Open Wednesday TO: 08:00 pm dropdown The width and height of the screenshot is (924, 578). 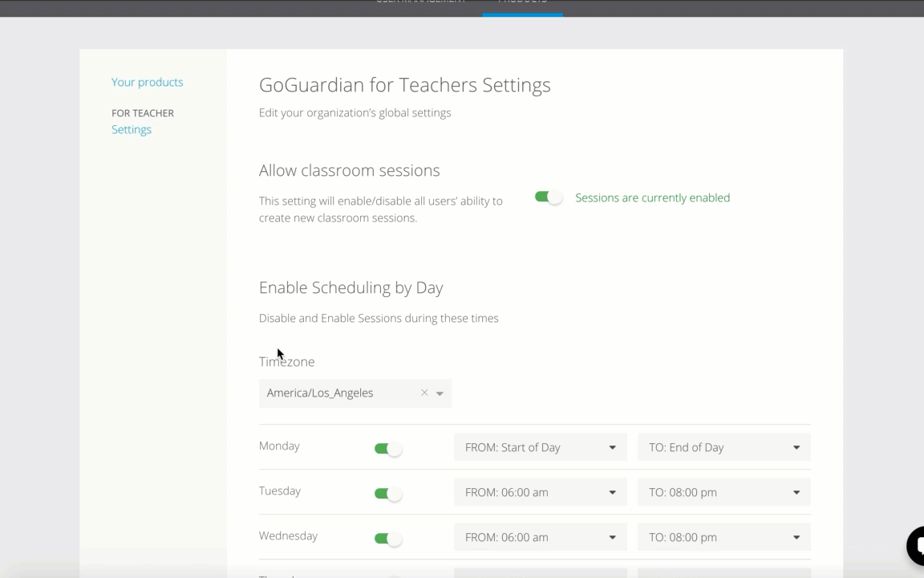723,537
